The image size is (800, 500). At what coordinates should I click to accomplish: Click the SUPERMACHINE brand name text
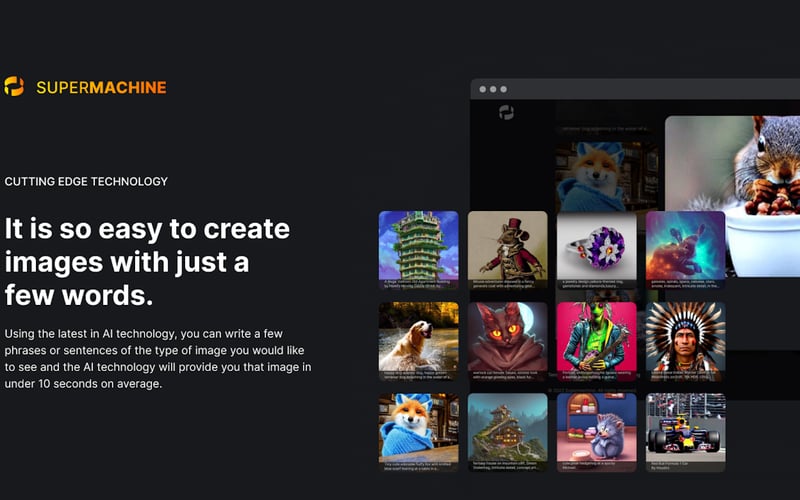click(101, 88)
